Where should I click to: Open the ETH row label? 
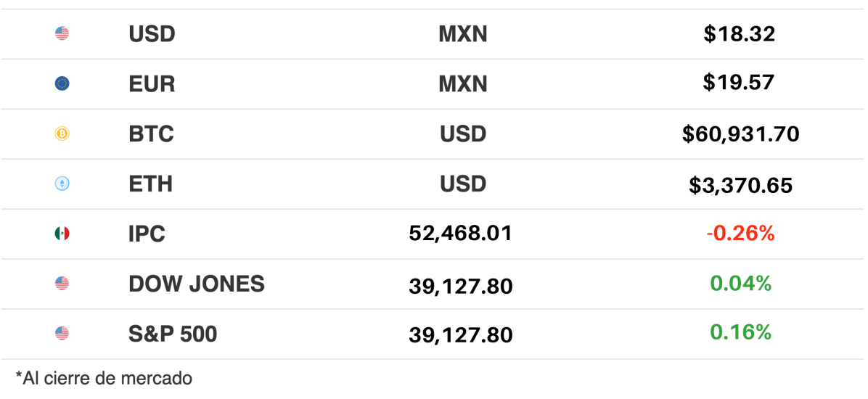pyautogui.click(x=150, y=184)
